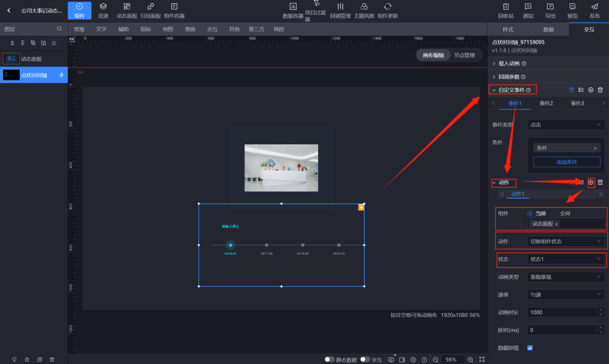Image resolution: width=609 pixels, height=364 pixels.
Task: Toggle the 静态数据 switch
Action: coord(329,359)
